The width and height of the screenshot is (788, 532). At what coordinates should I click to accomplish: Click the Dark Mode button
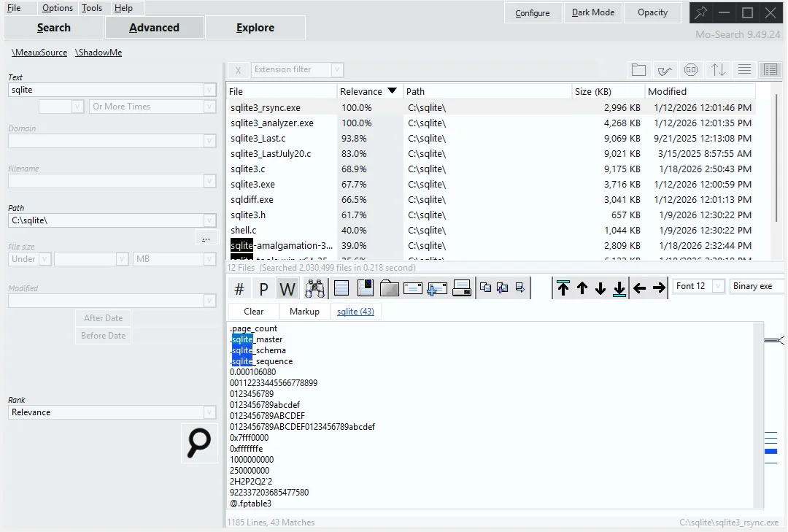593,12
